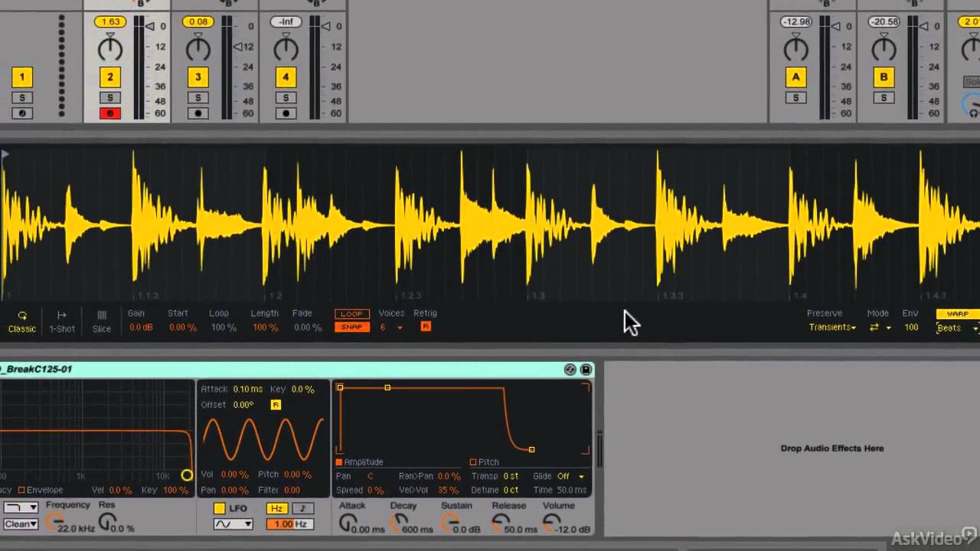Click return B pan knob
980x551 pixels.
(x=884, y=50)
